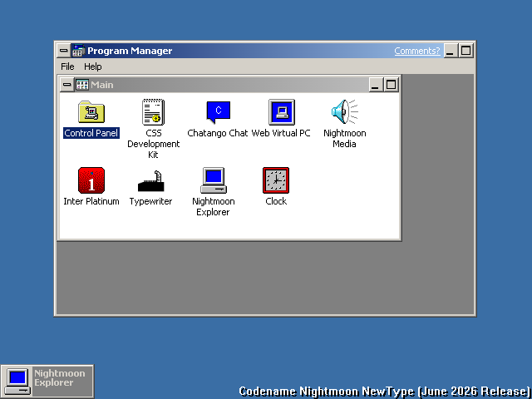Image resolution: width=532 pixels, height=399 pixels.
Task: Click the Clock label
Action: point(276,201)
